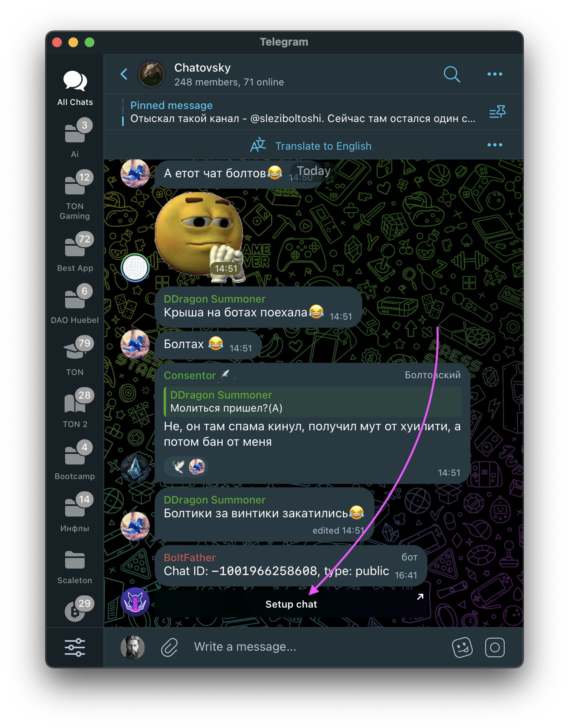Image resolution: width=569 pixels, height=728 pixels.
Task: Click the record video message icon
Action: tap(495, 647)
